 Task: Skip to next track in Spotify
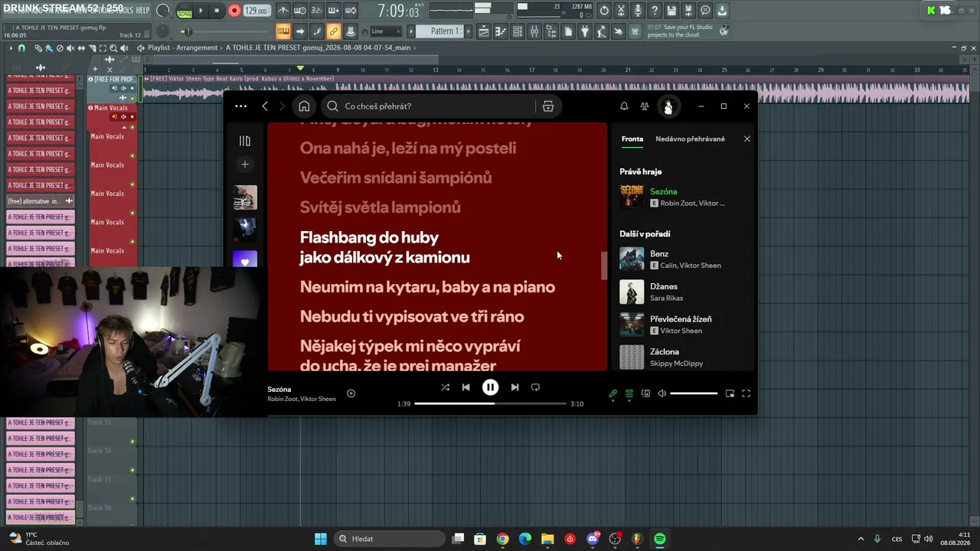coord(514,387)
